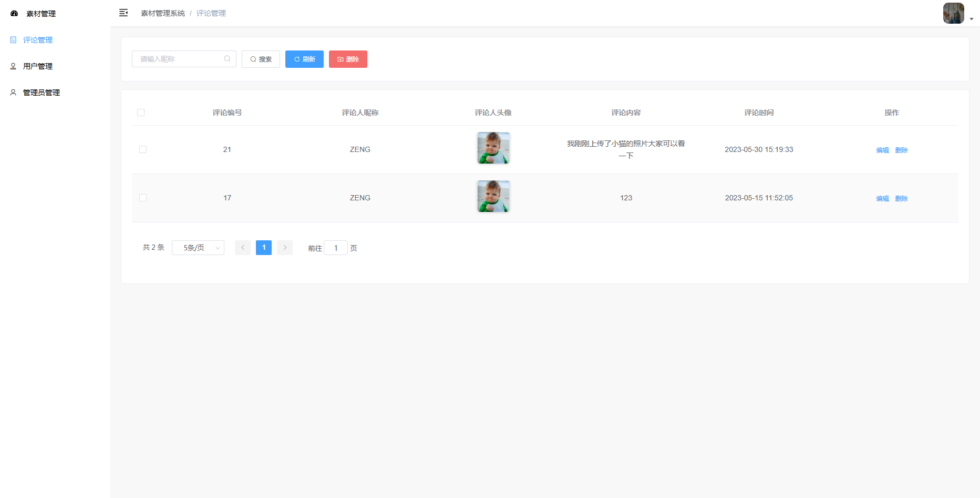Click 编辑 link for comment 21
This screenshot has height=498, width=980.
click(882, 150)
